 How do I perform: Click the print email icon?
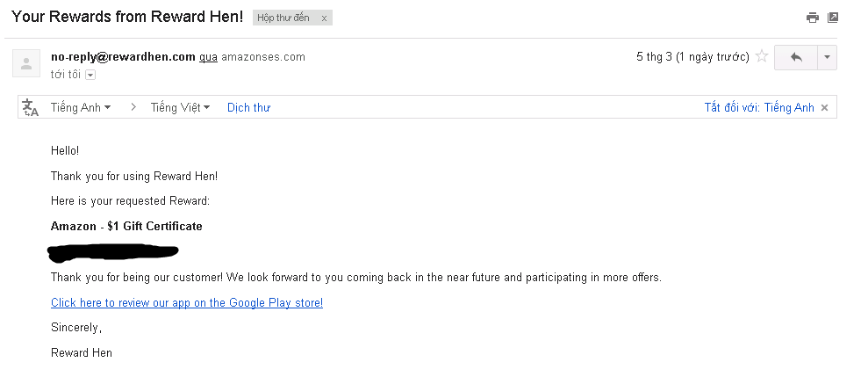812,18
